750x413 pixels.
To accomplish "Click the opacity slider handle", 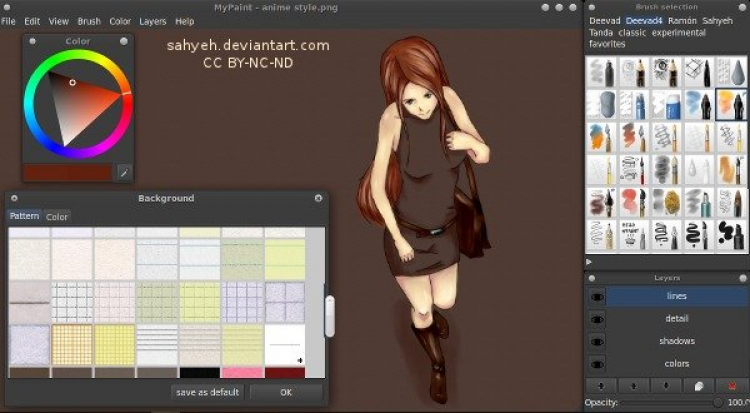I will pos(718,403).
